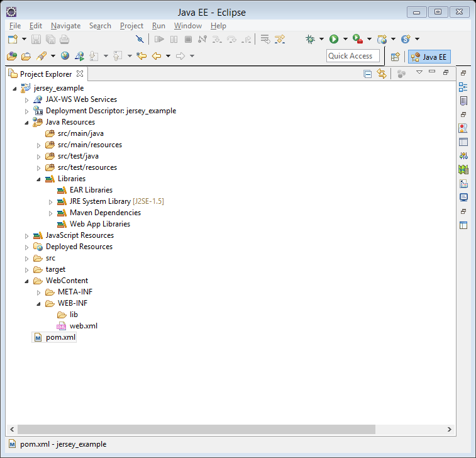The width and height of the screenshot is (476, 458).
Task: Open dropdown next to Debug icon
Action: (x=321, y=39)
